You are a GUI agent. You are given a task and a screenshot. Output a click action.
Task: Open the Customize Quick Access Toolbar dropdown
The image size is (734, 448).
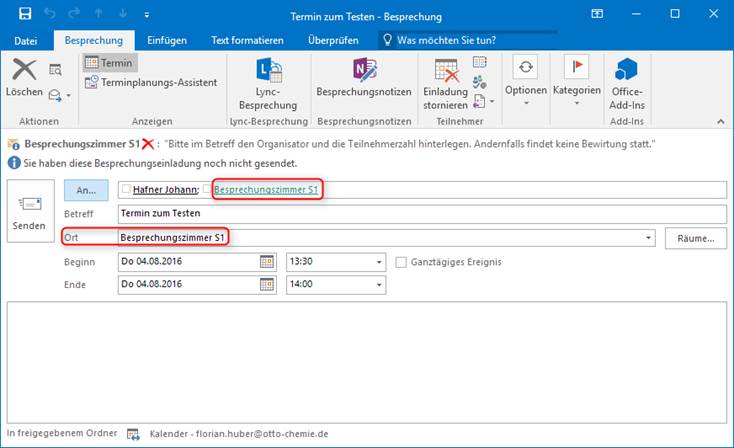coord(147,15)
